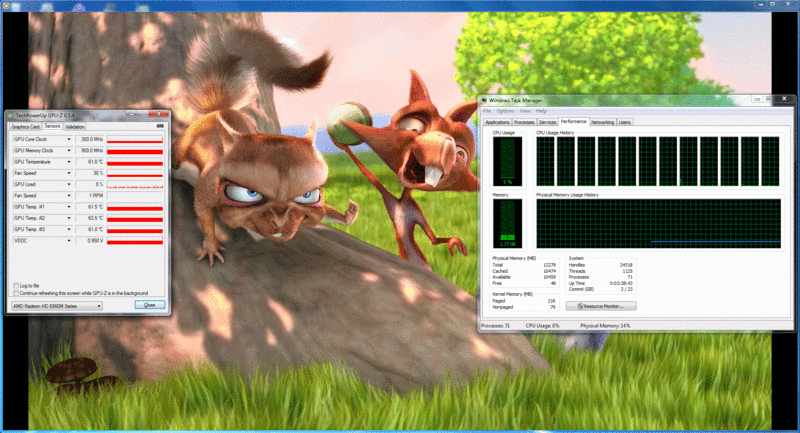This screenshot has width=800, height=433.
Task: Click the Up Time value 0:03:38:43
Action: tap(621, 283)
